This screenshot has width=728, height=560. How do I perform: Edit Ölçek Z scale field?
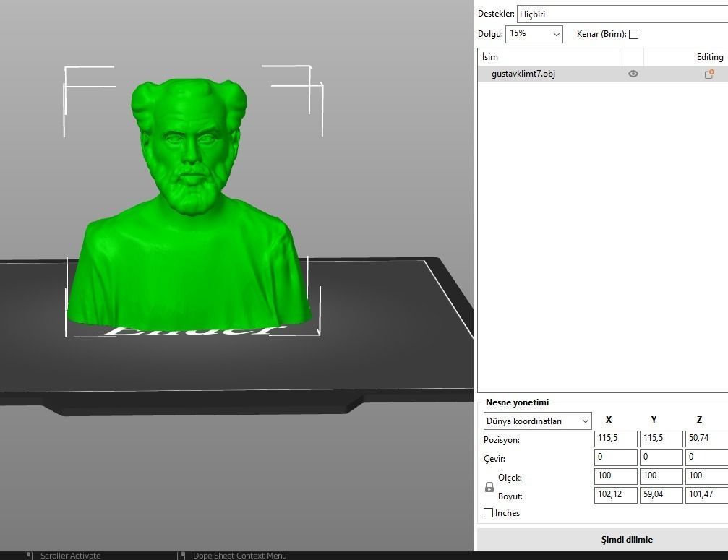pos(706,476)
